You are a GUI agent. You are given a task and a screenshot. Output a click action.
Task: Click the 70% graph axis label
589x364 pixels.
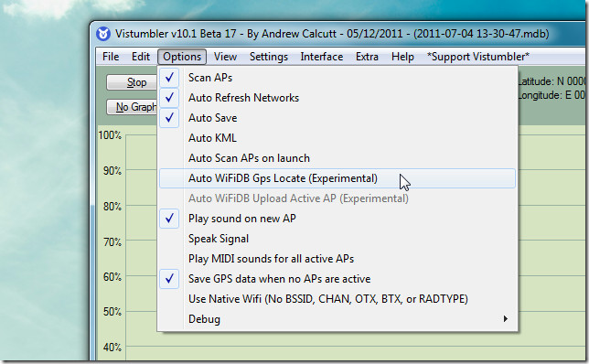[x=112, y=241]
